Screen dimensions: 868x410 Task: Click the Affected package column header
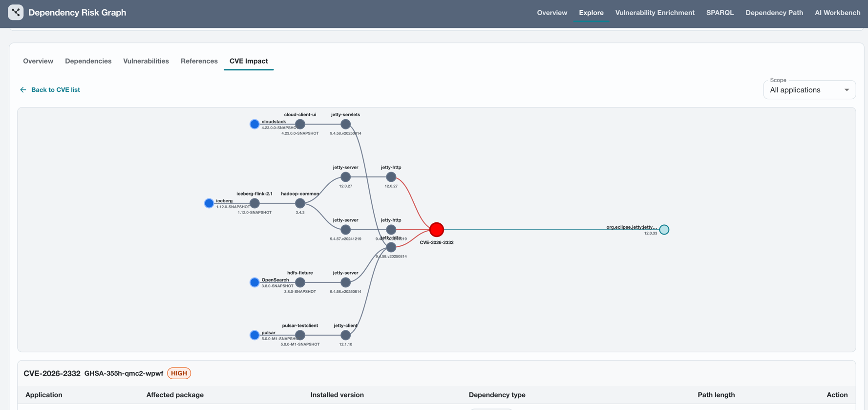175,395
